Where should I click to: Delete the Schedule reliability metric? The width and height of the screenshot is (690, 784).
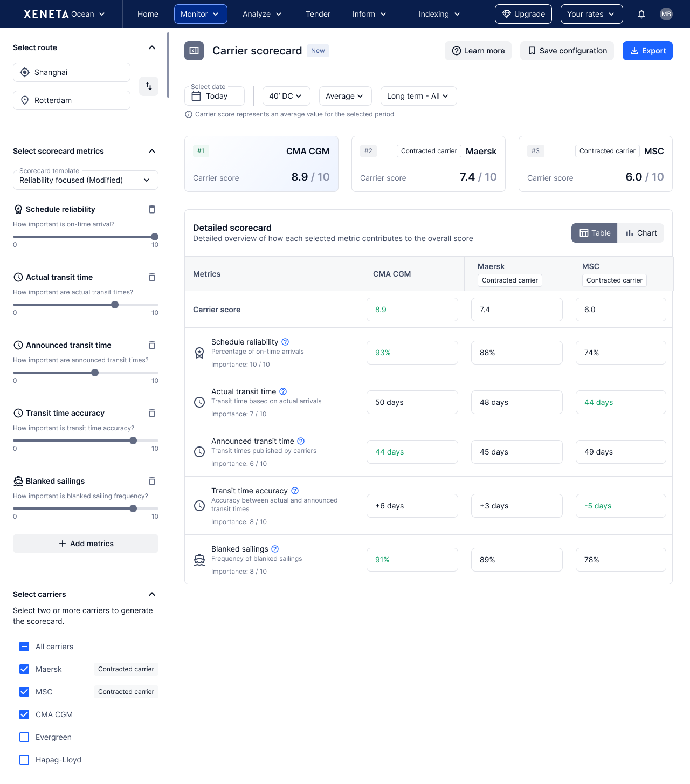(152, 209)
